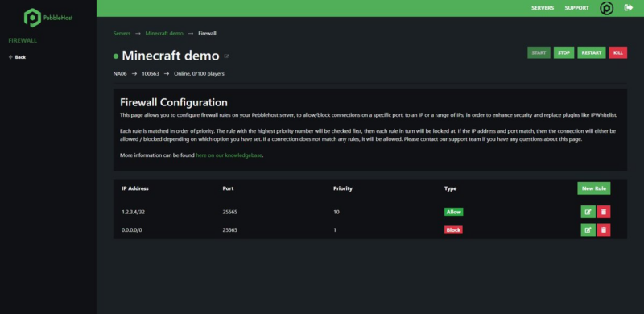Screen dimensions: 644x314
Task: Click the red KILL button
Action: 617,52
